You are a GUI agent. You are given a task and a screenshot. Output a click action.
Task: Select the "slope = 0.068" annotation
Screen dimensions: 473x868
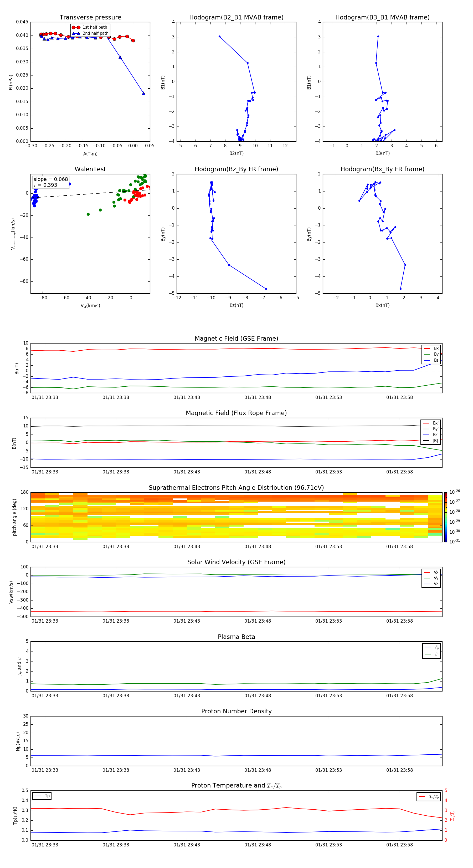click(x=51, y=179)
